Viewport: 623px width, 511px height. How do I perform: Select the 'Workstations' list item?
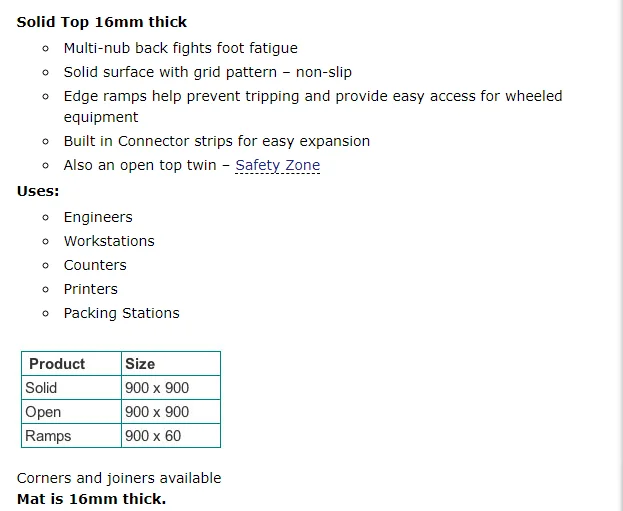[109, 241]
